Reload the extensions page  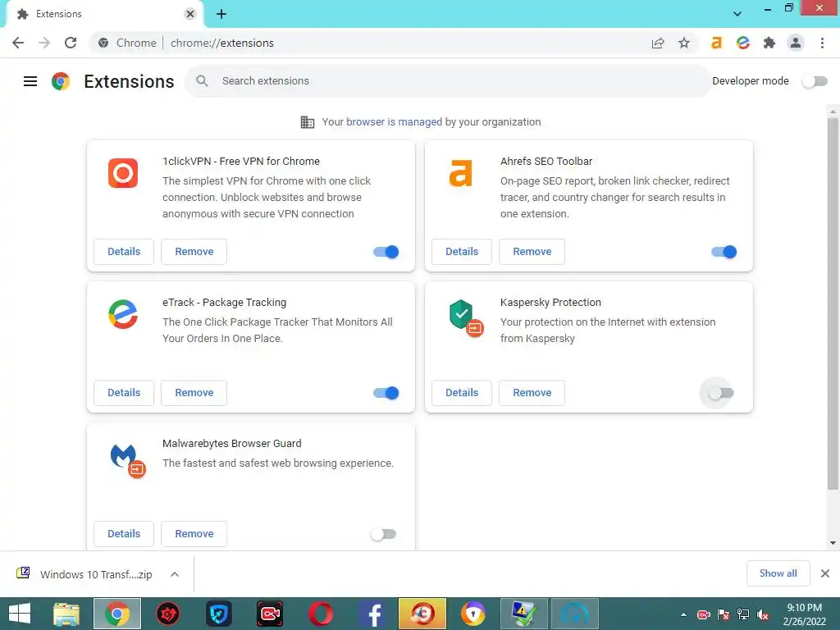click(x=71, y=43)
